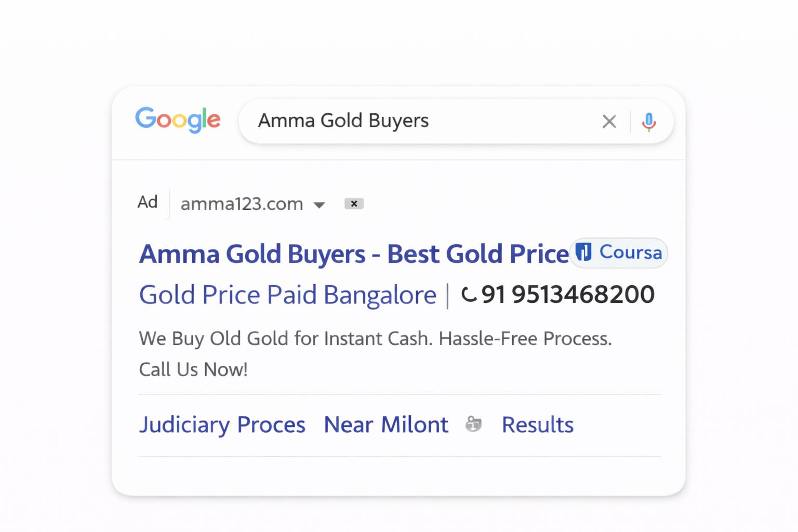Dismiss the ad using the small gray x badge
The image size is (798, 532).
tap(354, 204)
